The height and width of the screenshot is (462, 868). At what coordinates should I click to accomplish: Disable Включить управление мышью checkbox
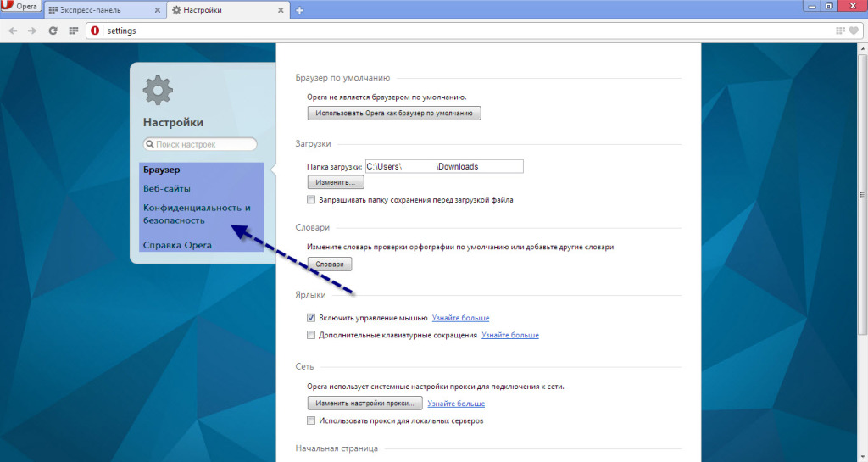pos(311,318)
